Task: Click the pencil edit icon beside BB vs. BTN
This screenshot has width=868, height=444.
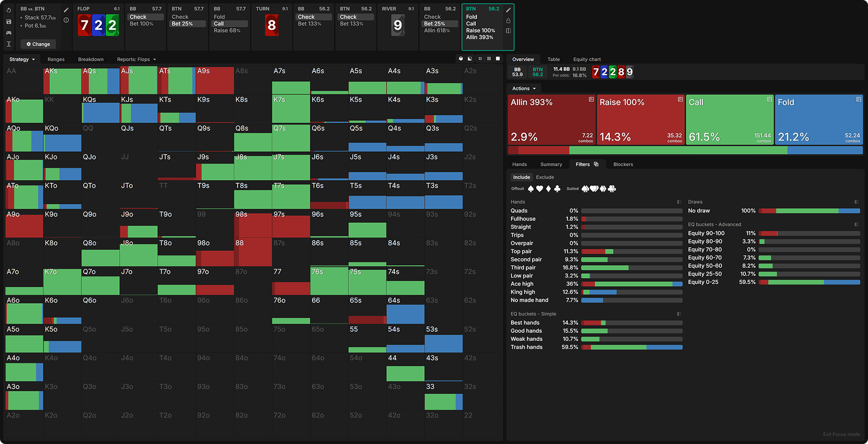Action: coord(66,10)
